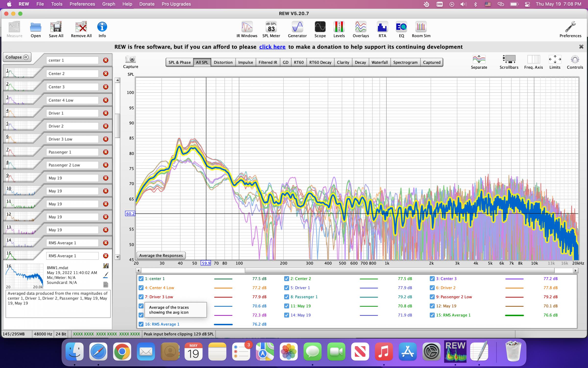The width and height of the screenshot is (588, 368).
Task: Click Average the Responses
Action: tap(161, 255)
